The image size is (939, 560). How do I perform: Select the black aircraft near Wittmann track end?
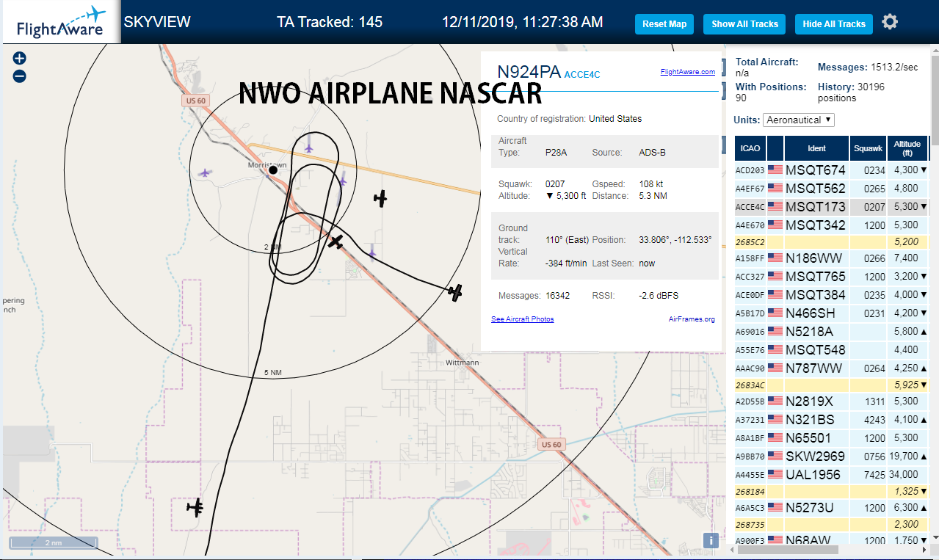[x=456, y=292]
